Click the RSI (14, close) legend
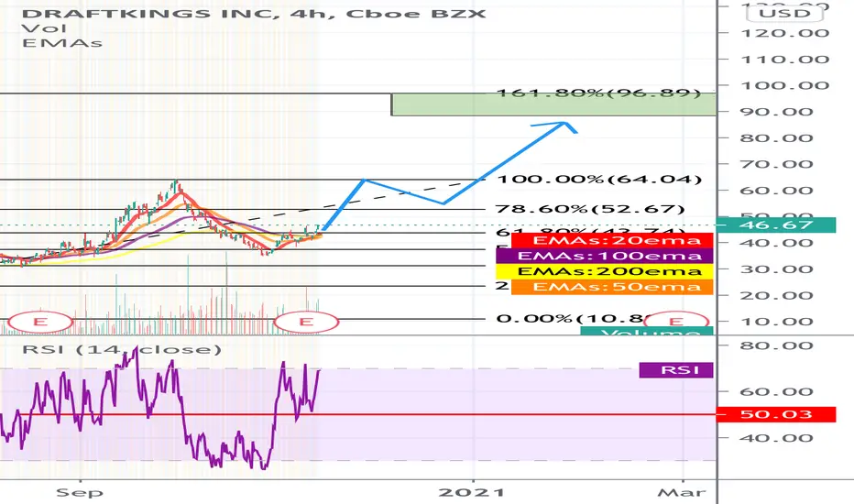This screenshot has height=504, width=854. point(122,349)
